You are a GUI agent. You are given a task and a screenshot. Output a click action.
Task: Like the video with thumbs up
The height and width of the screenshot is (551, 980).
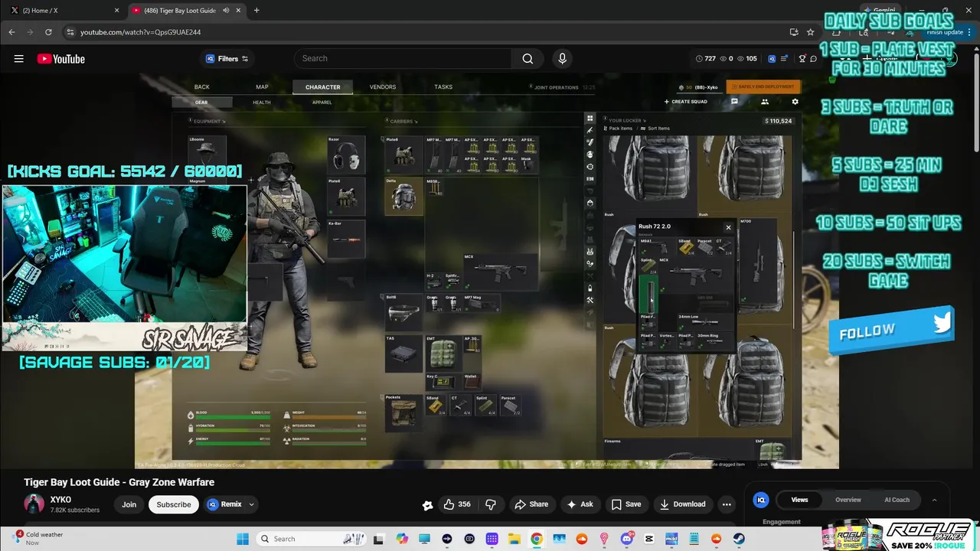click(457, 504)
